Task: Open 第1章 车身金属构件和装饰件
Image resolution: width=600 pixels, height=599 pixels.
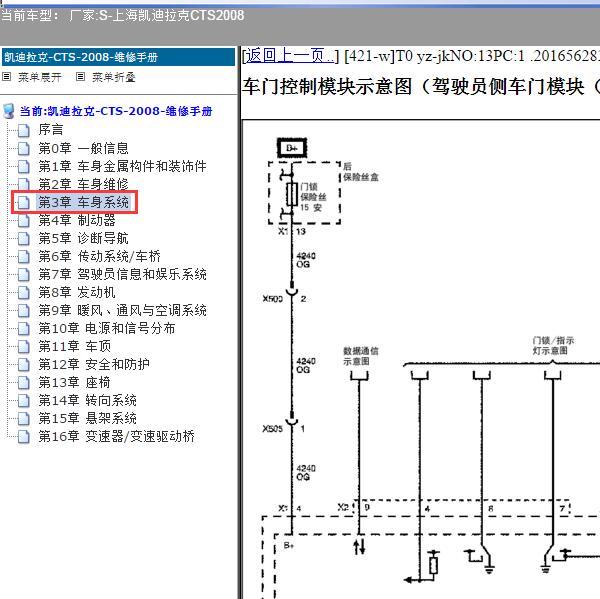Action: (122, 166)
